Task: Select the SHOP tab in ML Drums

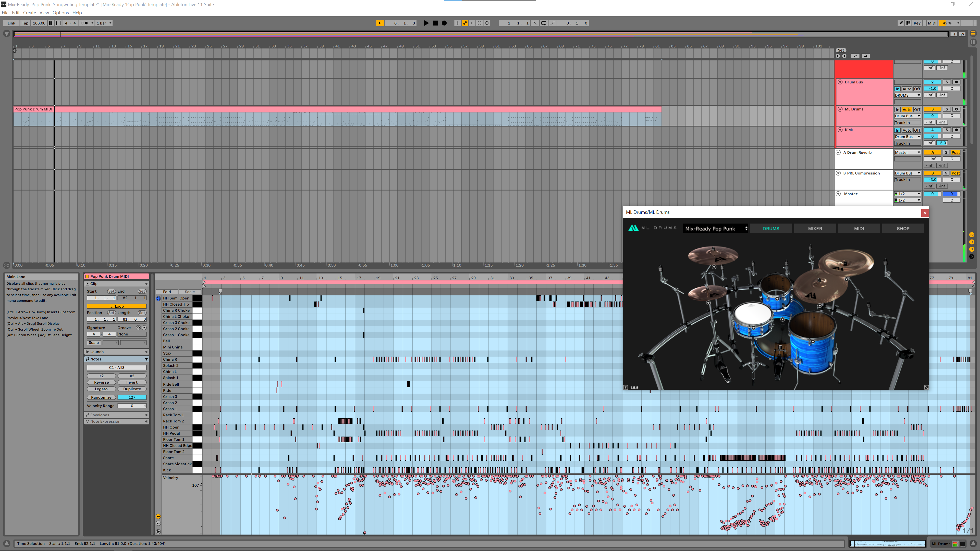Action: tap(903, 228)
